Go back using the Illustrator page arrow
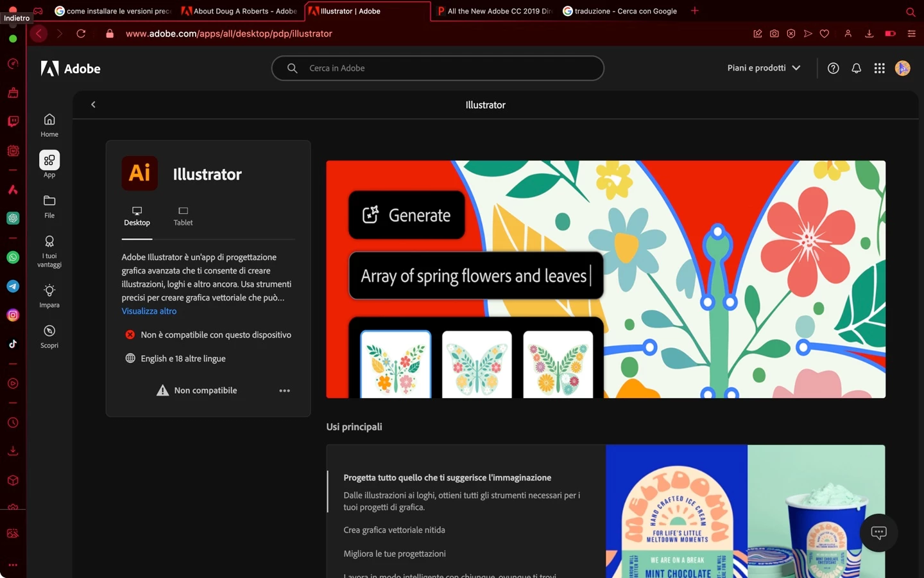This screenshot has height=578, width=924. tap(93, 105)
